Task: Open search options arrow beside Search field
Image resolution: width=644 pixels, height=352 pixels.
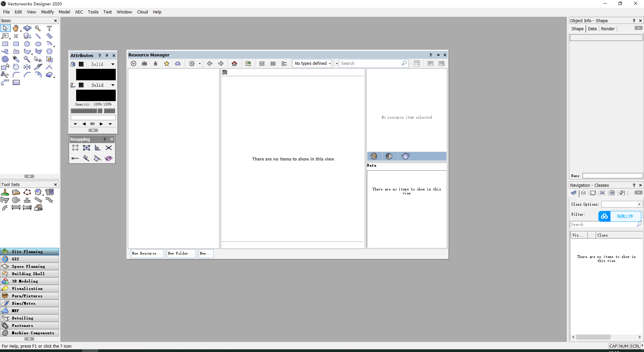Action: click(337, 63)
